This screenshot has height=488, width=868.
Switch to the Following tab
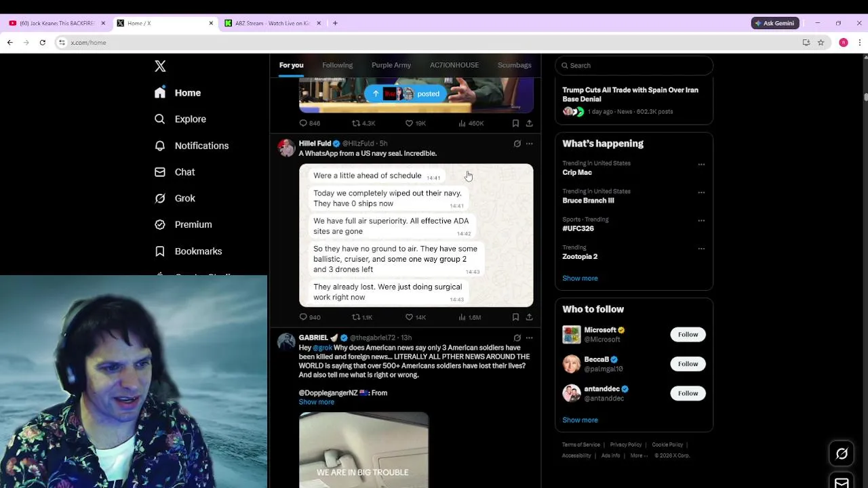pos(337,65)
